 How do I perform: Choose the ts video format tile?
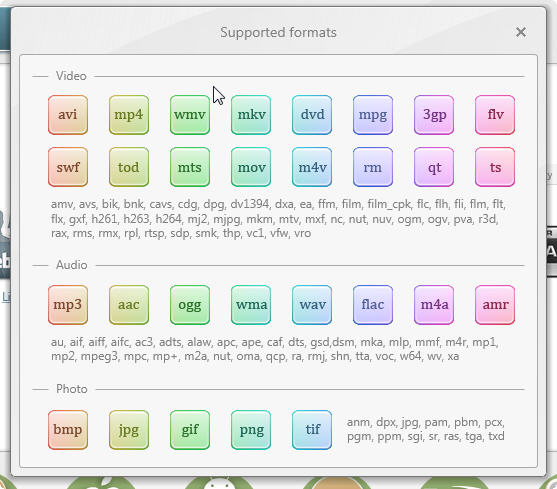(x=495, y=167)
